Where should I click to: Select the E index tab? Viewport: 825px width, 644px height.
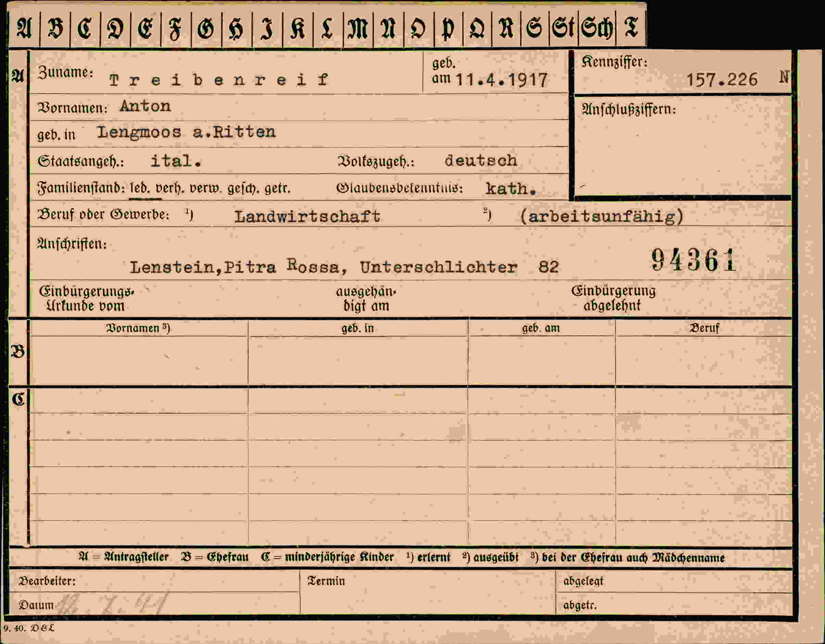[145, 29]
